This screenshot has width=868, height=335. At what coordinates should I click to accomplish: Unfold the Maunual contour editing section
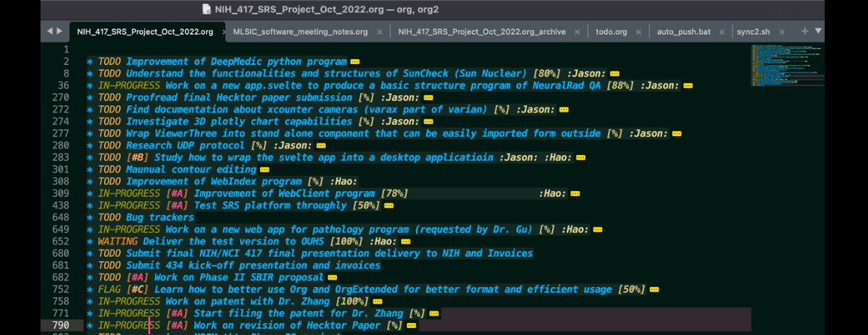point(265,170)
